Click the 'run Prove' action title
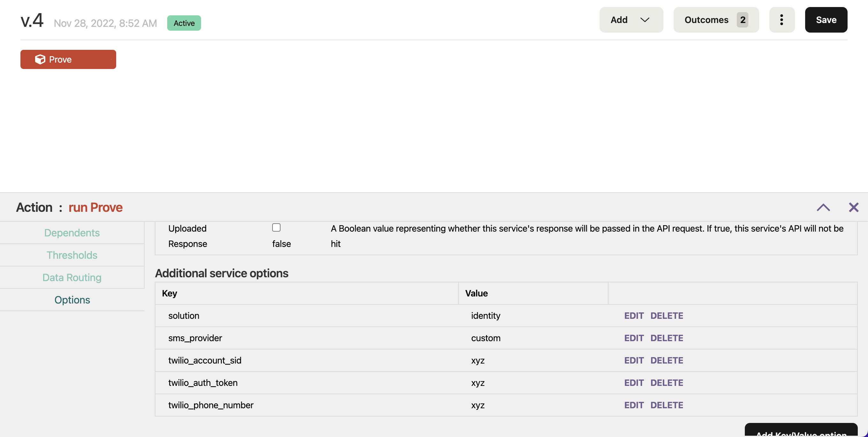The image size is (868, 437). coord(96,207)
